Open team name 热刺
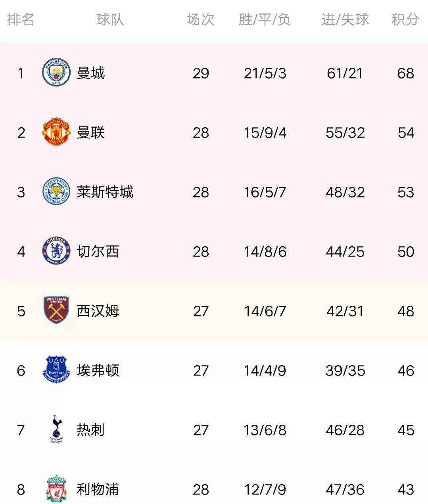This screenshot has height=504, width=428. point(91,430)
